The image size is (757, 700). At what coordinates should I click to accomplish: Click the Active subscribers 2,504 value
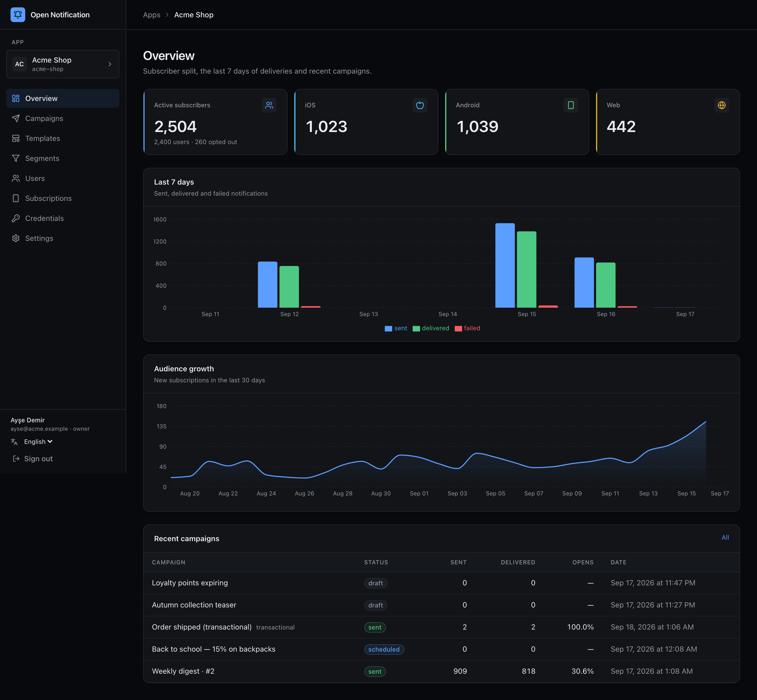click(x=175, y=126)
